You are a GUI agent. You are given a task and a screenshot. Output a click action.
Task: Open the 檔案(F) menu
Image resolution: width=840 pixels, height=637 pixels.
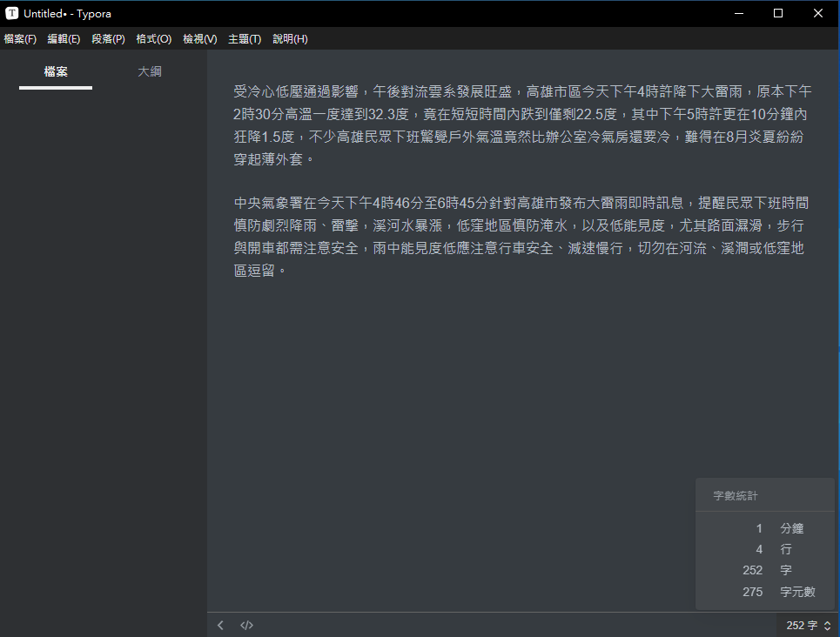[x=20, y=39]
